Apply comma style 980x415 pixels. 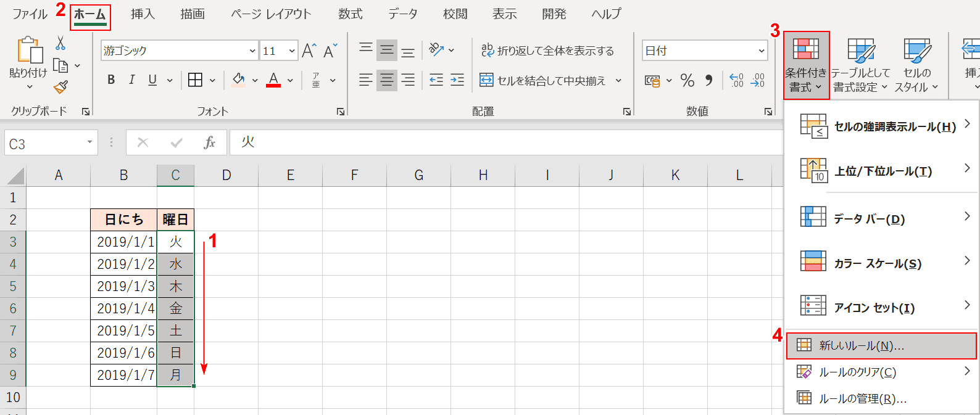coord(709,80)
